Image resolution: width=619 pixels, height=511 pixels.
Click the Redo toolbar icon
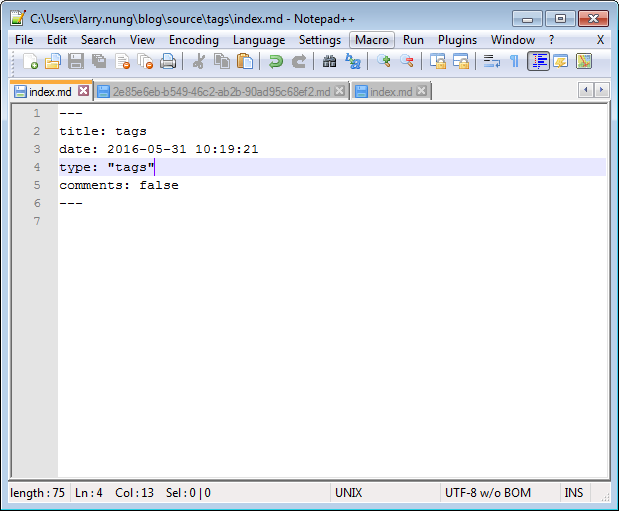pos(299,62)
